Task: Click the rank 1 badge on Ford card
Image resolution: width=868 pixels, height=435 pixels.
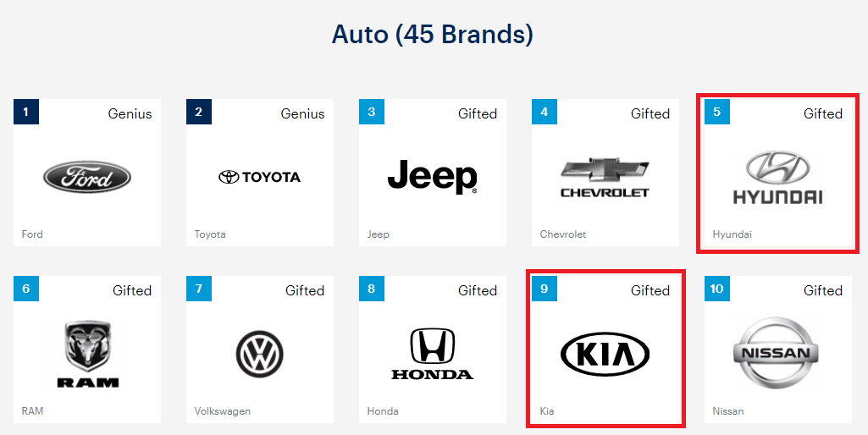Action: tap(26, 112)
